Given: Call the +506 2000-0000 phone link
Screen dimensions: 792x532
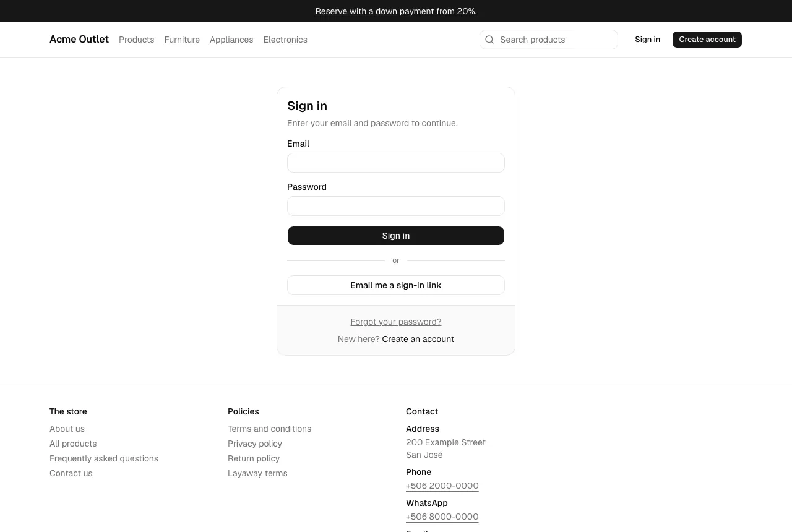Looking at the screenshot, I should pyautogui.click(x=442, y=486).
